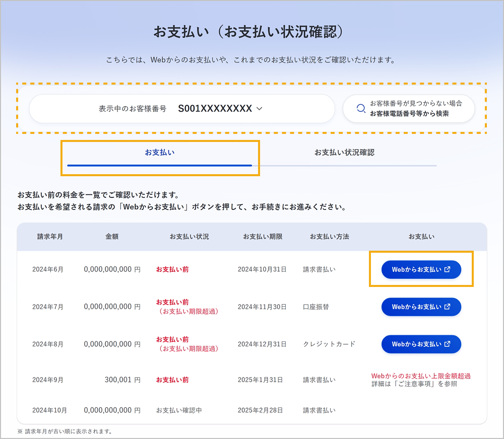
Task: Click the お支払い方法 column header
Action: coord(329,237)
